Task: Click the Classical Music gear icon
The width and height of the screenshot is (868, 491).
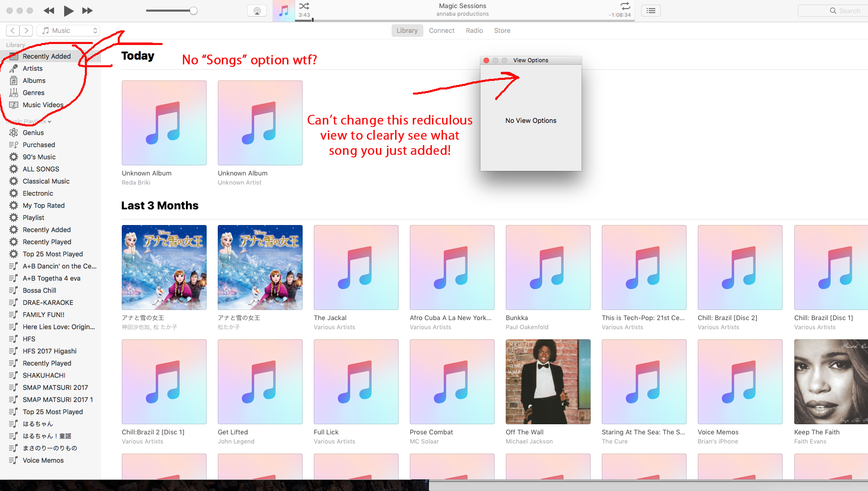Action: (14, 181)
